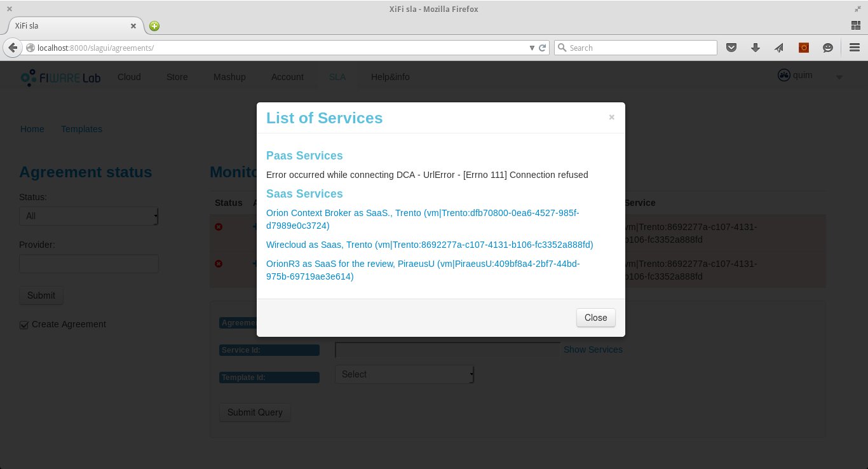Click the FIWARE Lab logo

tap(60, 78)
